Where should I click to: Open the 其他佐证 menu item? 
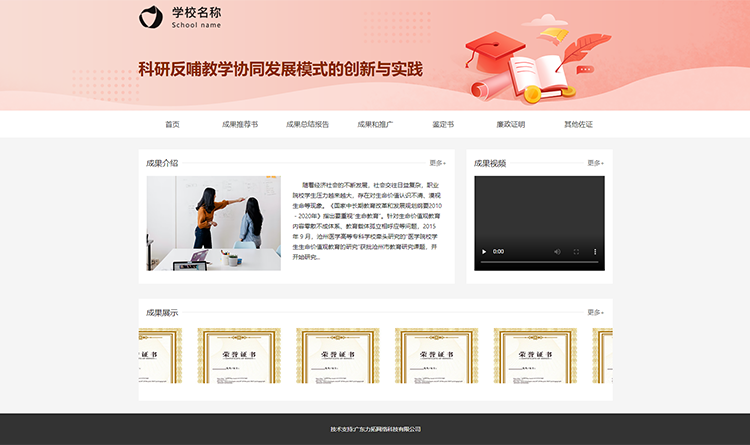[578, 125]
